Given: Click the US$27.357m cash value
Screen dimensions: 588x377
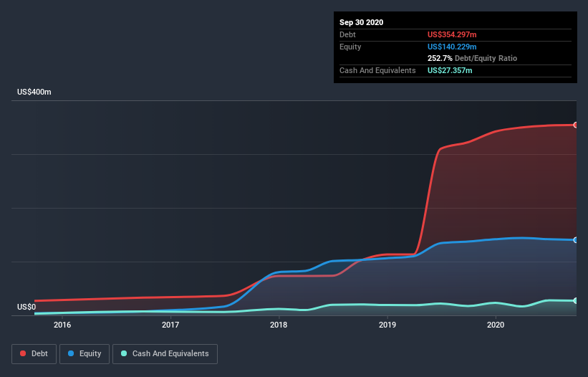Looking at the screenshot, I should (450, 70).
